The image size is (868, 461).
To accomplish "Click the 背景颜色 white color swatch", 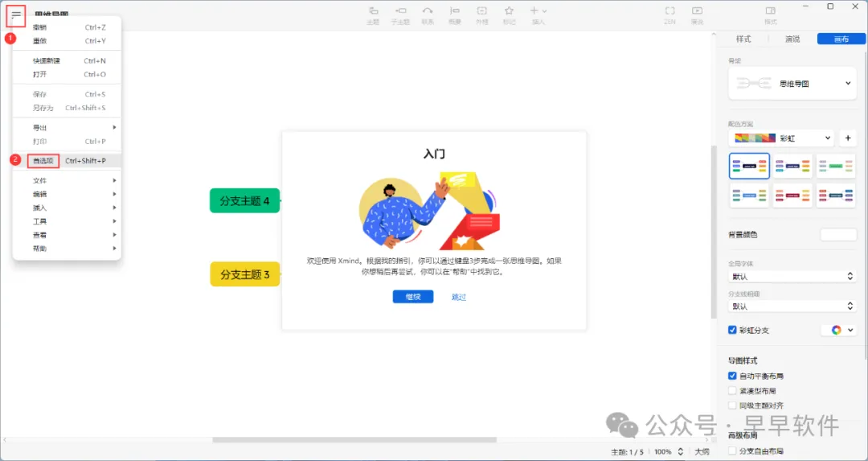I will click(x=838, y=234).
